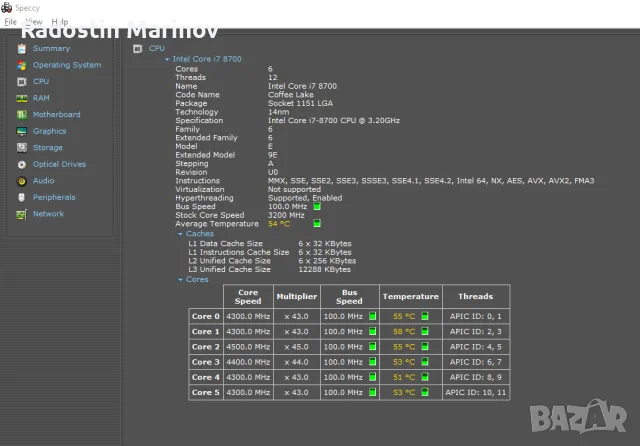Click Core 2 bus speed green indicator
640x446 pixels.
pyautogui.click(x=372, y=346)
